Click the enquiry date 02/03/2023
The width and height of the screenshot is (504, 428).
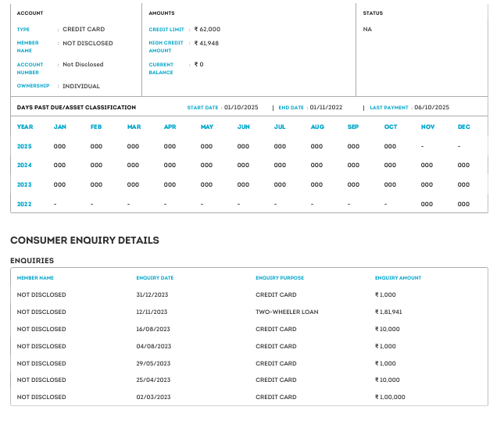click(152, 397)
